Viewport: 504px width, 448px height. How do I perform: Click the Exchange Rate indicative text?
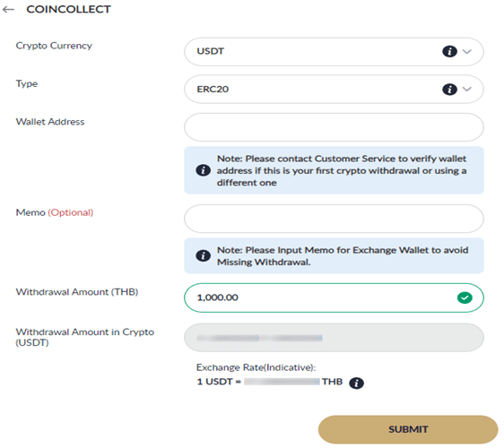point(256,367)
